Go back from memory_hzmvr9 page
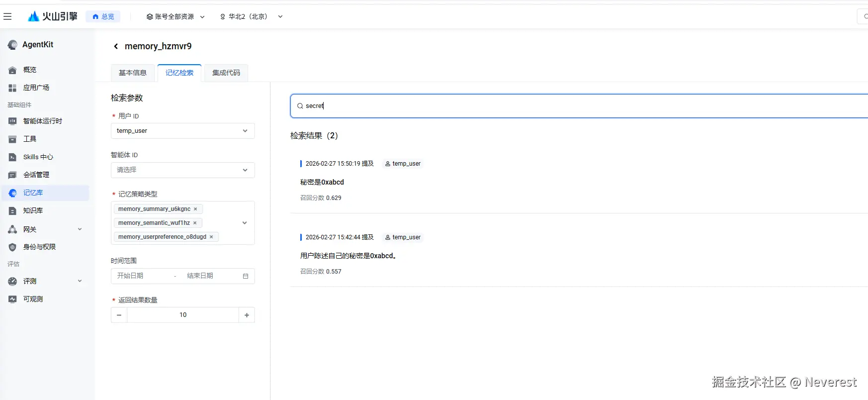The height and width of the screenshot is (400, 868). tap(116, 46)
